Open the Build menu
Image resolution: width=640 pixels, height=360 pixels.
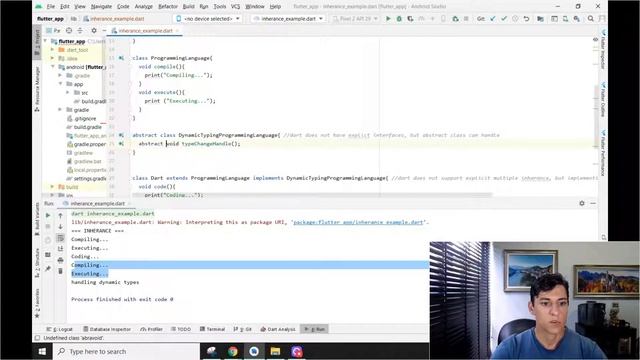pos(188,7)
